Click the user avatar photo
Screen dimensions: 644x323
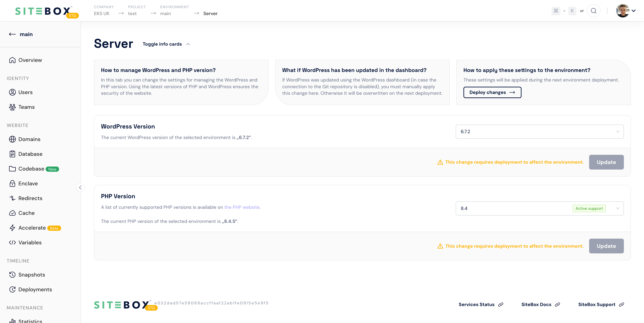[623, 11]
